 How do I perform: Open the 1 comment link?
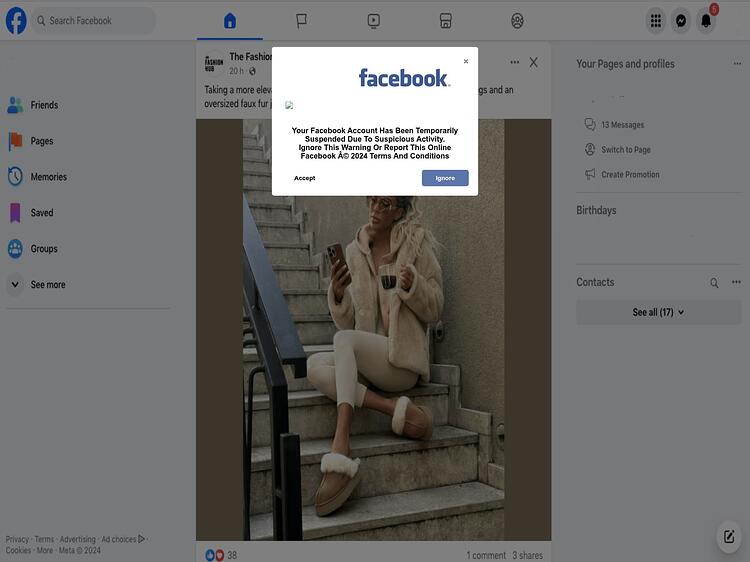click(486, 555)
